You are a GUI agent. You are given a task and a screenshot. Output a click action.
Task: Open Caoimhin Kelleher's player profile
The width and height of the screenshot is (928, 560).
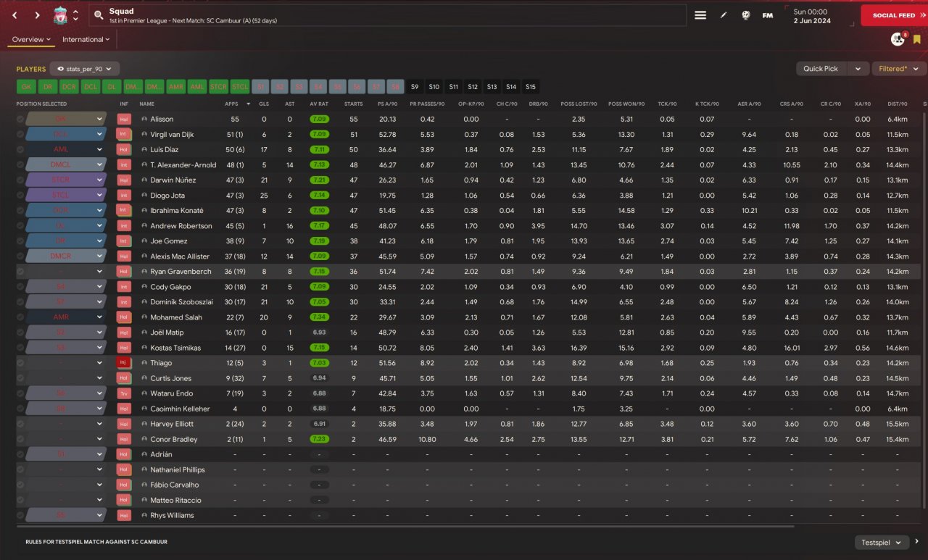pyautogui.click(x=180, y=409)
